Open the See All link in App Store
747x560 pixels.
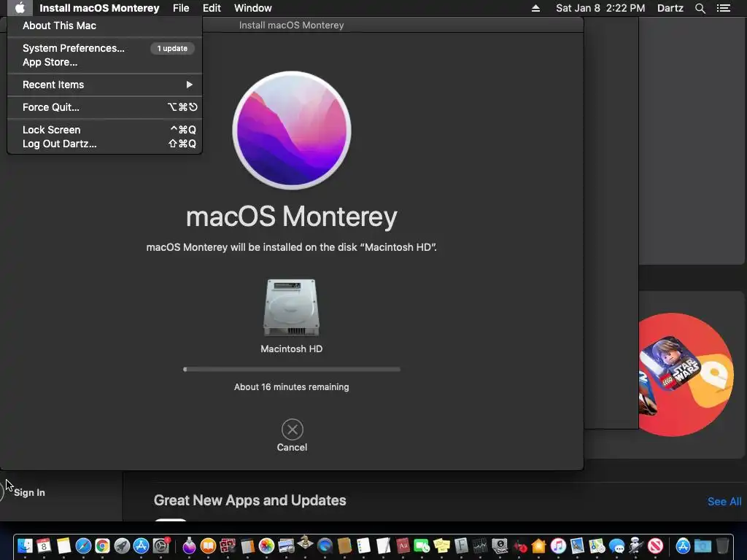point(724,502)
